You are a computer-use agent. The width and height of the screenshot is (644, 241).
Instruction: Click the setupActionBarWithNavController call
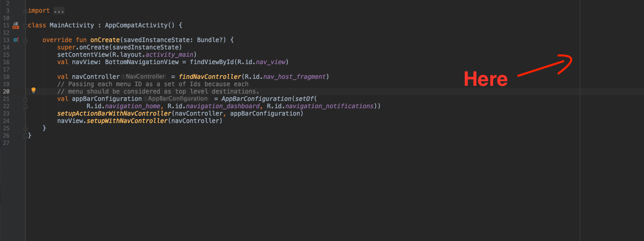coord(114,114)
